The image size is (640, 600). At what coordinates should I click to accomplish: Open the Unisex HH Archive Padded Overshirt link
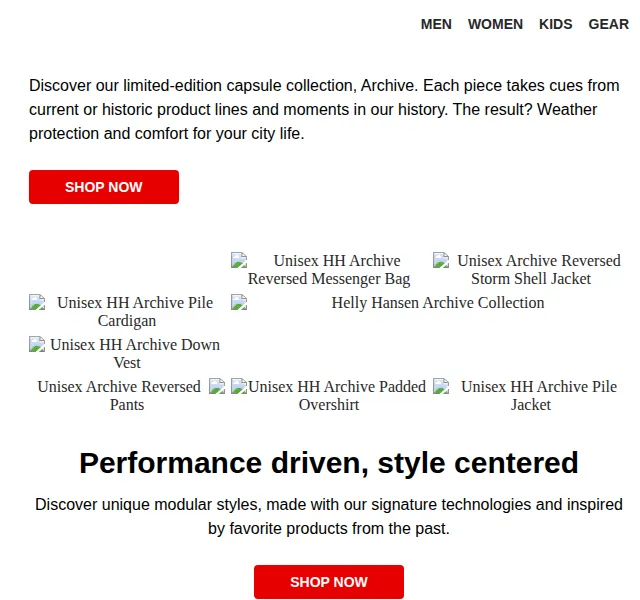tap(329, 396)
